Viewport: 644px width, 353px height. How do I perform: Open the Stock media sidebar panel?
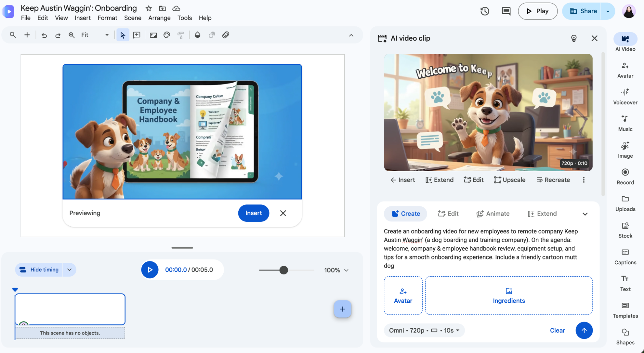pyautogui.click(x=625, y=230)
